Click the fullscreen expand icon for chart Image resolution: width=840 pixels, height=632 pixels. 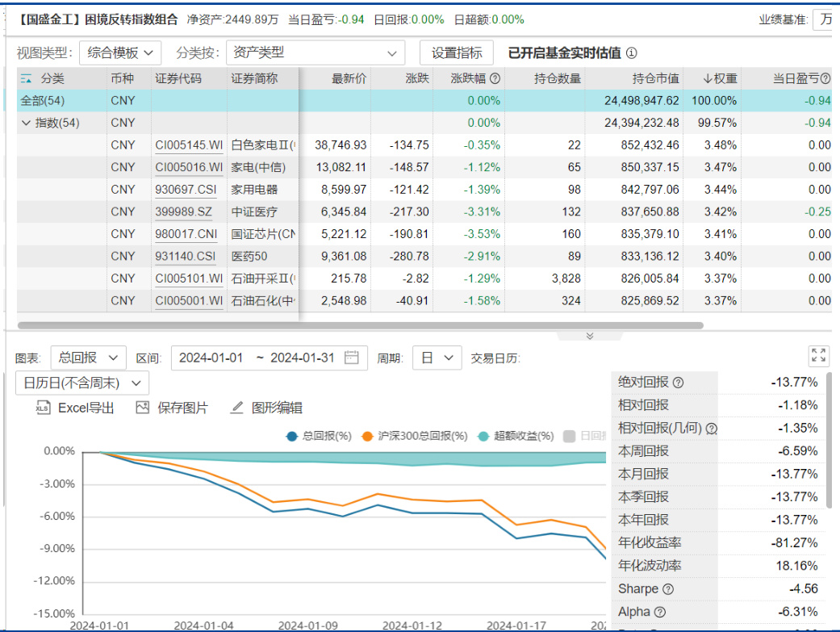tap(818, 356)
